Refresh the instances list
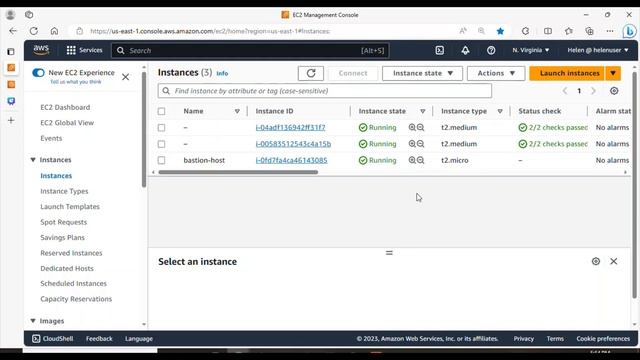The height and width of the screenshot is (360, 640). pyautogui.click(x=311, y=73)
